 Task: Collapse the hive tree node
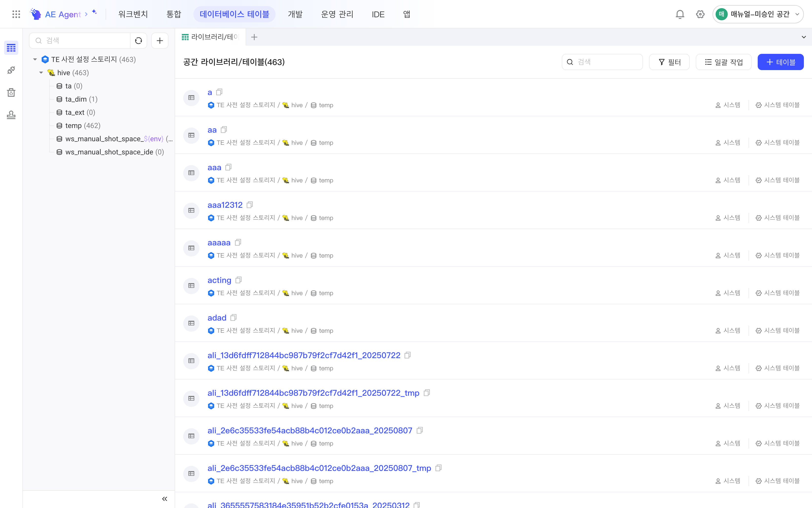[x=41, y=73]
